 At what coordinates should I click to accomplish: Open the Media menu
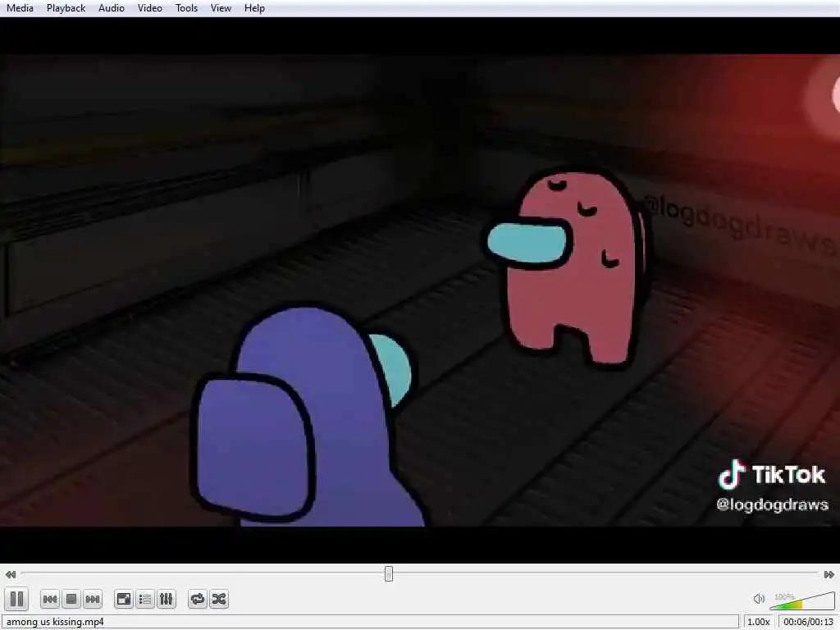click(x=20, y=8)
